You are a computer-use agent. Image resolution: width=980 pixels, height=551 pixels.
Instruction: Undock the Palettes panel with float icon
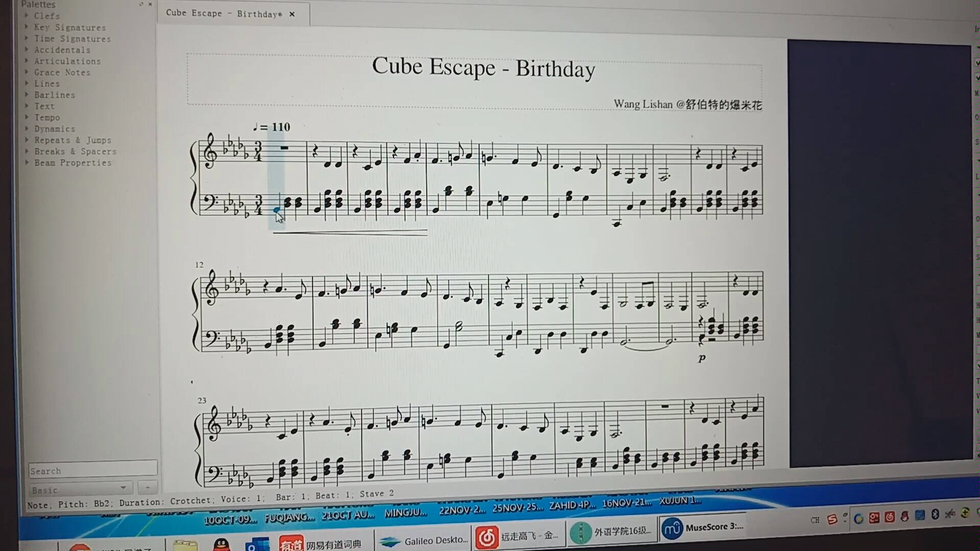point(141,4)
